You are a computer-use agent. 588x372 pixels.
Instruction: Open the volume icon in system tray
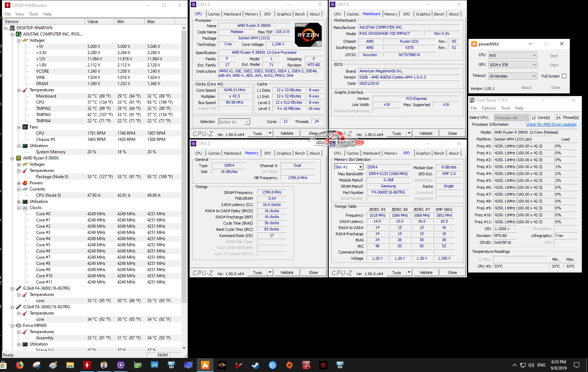click(x=531, y=365)
